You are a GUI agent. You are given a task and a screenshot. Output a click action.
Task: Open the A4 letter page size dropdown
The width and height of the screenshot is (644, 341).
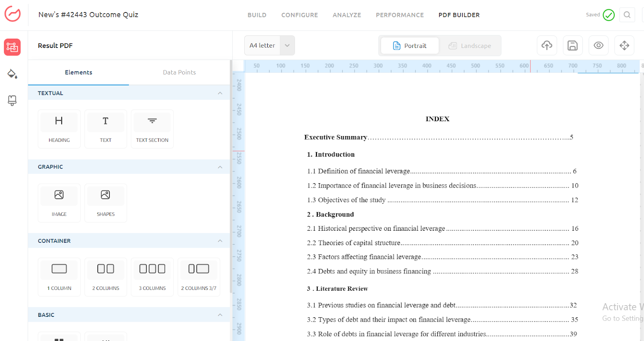click(269, 45)
